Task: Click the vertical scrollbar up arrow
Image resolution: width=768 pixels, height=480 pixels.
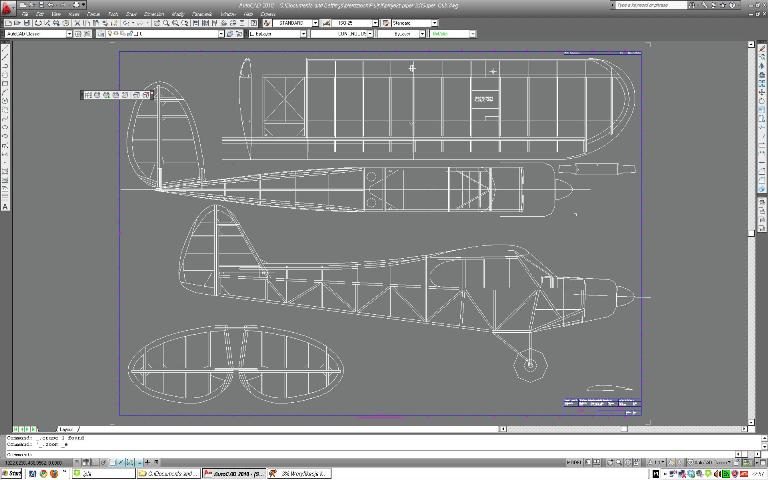Action: coord(751,44)
